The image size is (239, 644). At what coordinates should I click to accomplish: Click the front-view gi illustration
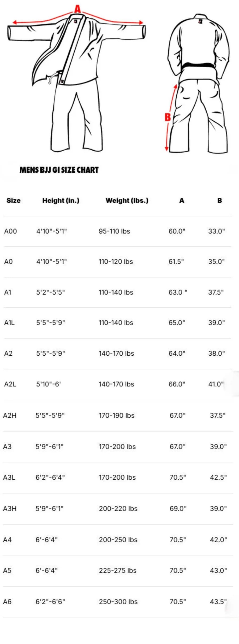[77, 82]
